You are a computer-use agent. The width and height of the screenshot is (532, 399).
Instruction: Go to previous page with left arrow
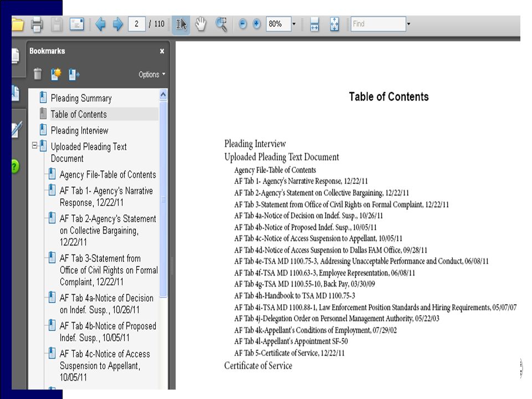100,24
